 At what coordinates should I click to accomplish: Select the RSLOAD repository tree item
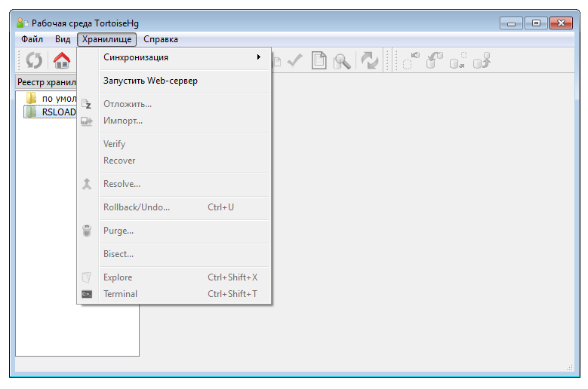(51, 112)
